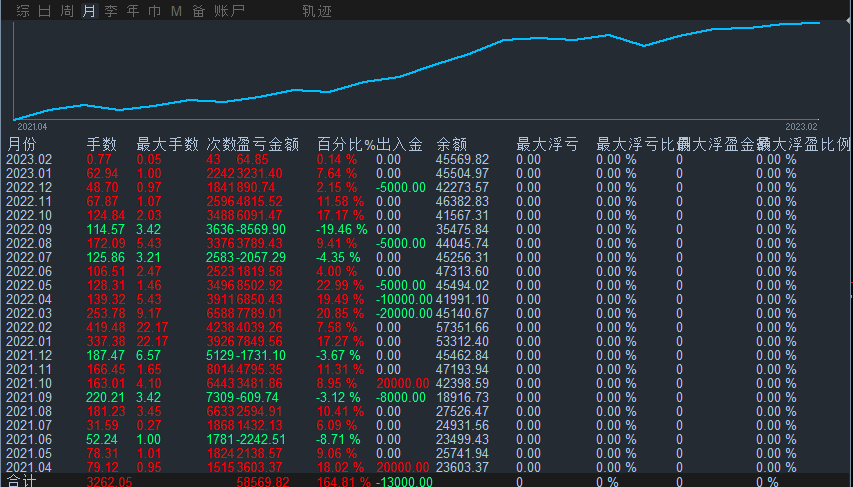Select the 月 monthly tab
This screenshot has width=853, height=487.
89,11
